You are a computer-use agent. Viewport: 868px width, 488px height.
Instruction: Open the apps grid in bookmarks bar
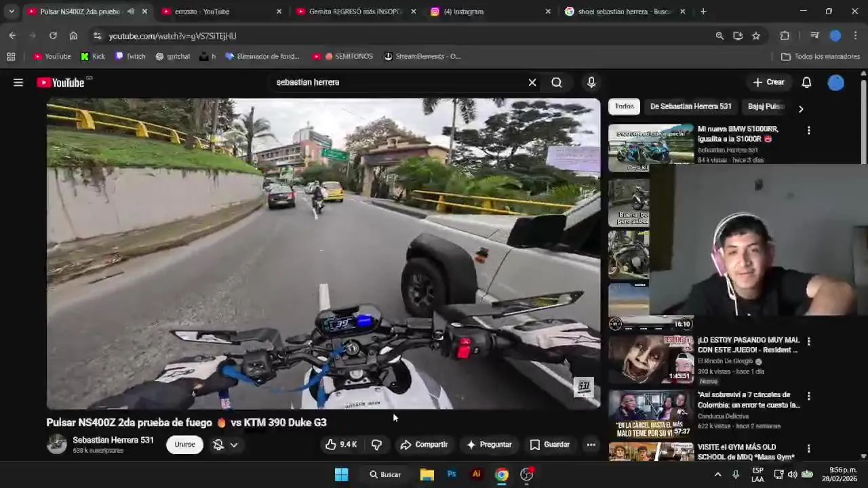click(11, 56)
